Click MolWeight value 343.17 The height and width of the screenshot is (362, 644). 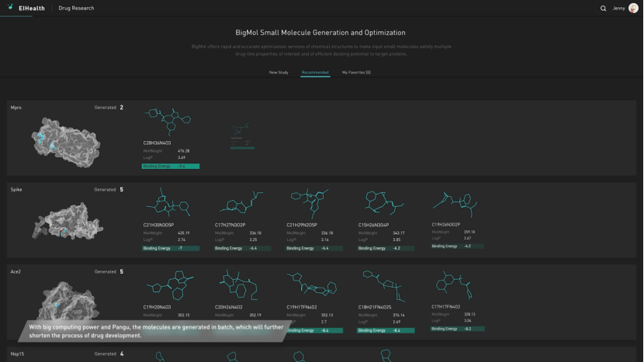(x=398, y=233)
